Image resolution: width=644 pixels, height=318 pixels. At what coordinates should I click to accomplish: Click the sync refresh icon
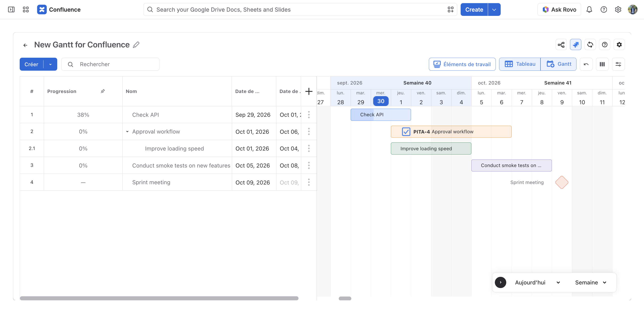590,45
